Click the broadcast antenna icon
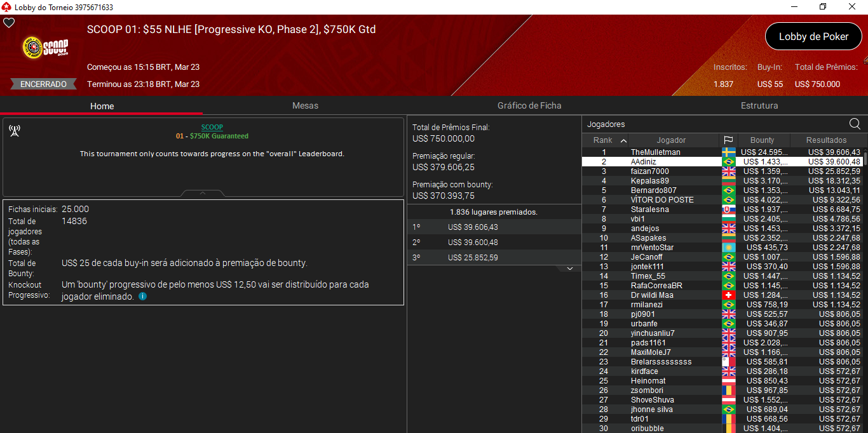Screen dimensions: 868x433 (14, 131)
